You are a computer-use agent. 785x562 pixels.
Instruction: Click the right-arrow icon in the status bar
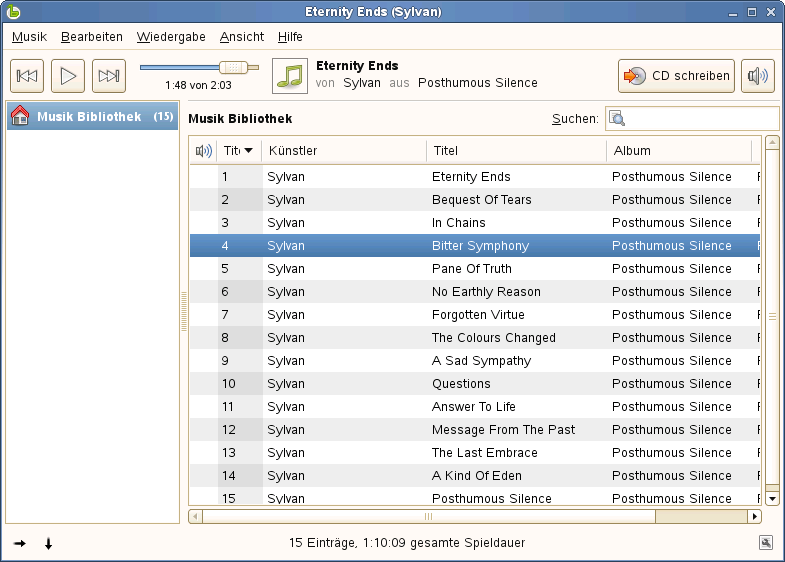pyautogui.click(x=20, y=543)
